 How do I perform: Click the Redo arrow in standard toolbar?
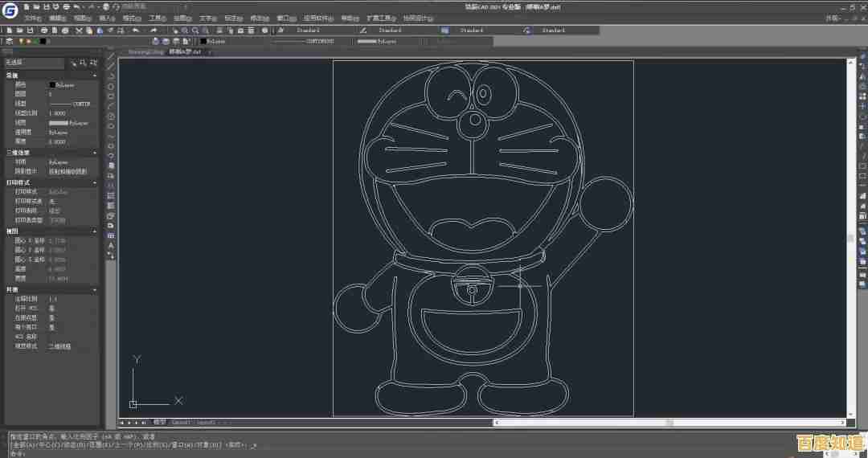click(153, 31)
